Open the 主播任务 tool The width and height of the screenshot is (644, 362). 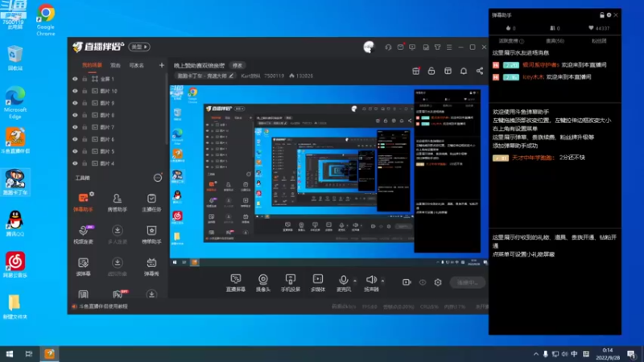pos(151,202)
